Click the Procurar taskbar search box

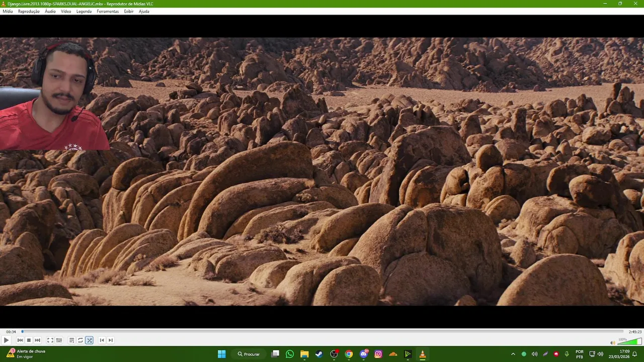(249, 354)
